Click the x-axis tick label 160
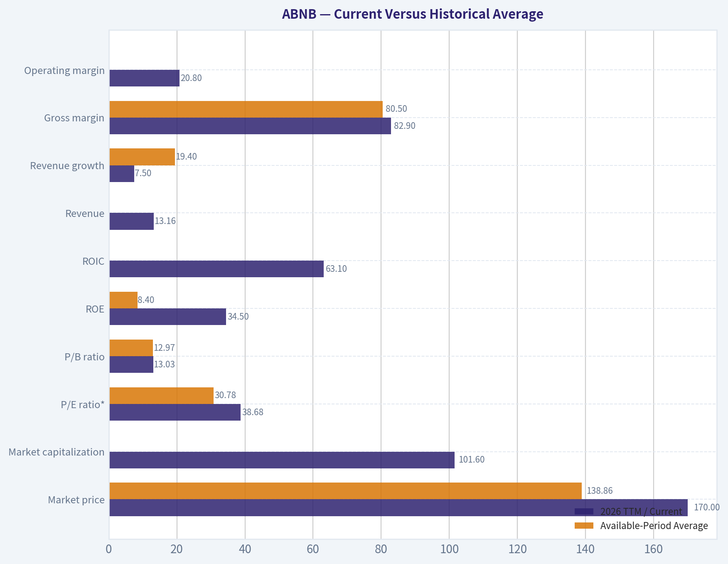Screen dimensions: 728x564 (x=654, y=550)
